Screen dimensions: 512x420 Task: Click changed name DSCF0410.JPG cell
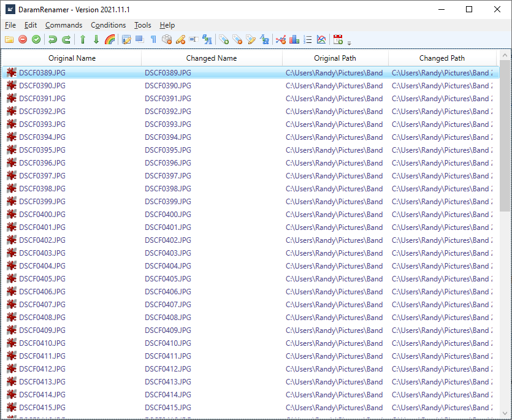pos(168,343)
